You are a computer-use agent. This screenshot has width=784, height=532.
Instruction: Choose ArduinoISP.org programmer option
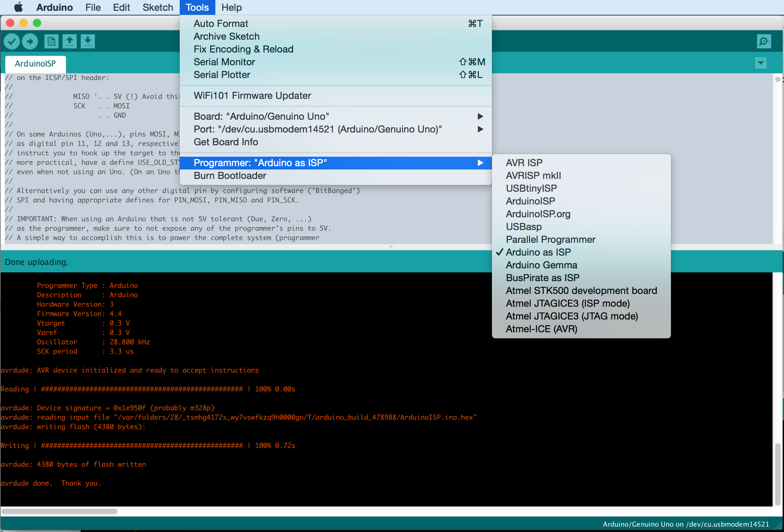pos(581,214)
